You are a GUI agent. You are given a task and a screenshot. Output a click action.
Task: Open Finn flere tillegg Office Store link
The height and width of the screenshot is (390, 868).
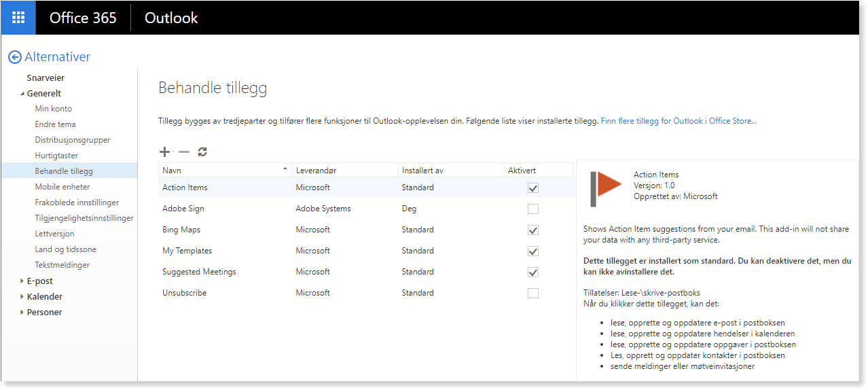pyautogui.click(x=679, y=121)
